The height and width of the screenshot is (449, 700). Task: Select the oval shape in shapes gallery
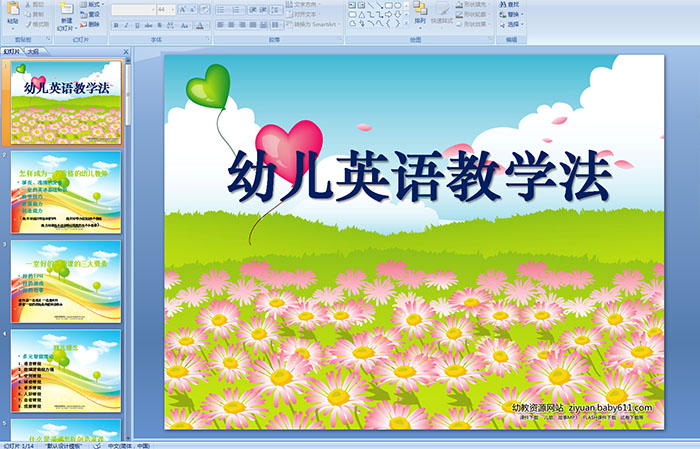point(397,5)
